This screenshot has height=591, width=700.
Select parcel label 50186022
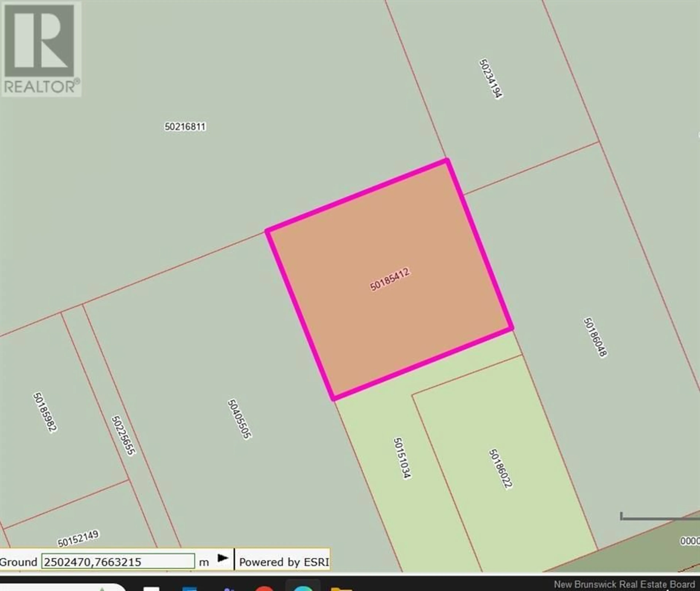click(501, 469)
